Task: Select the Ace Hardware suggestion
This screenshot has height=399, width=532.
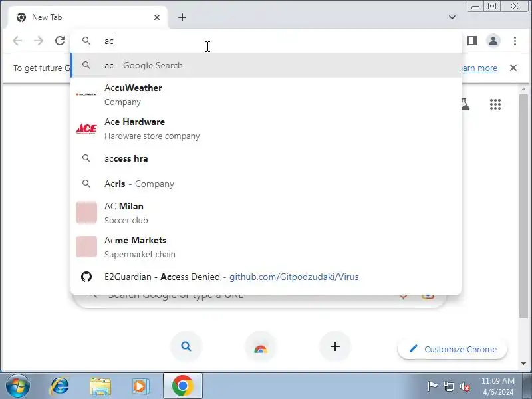Action: click(266, 128)
